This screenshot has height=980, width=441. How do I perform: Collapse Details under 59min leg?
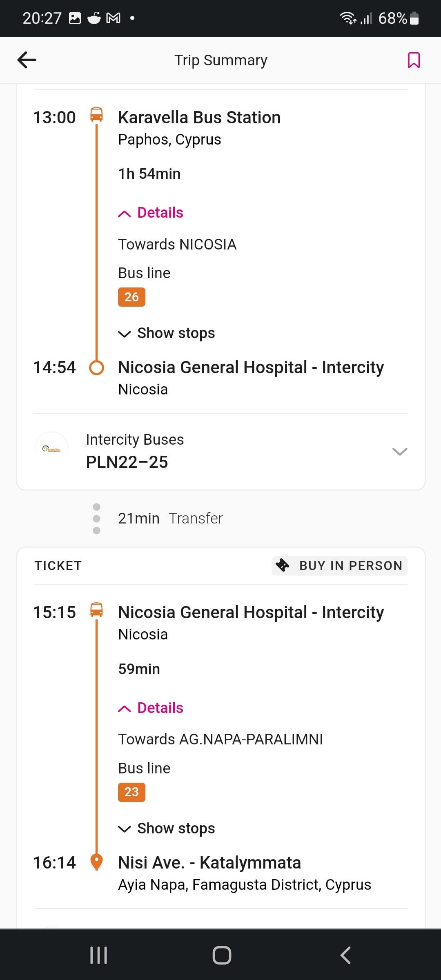point(151,708)
